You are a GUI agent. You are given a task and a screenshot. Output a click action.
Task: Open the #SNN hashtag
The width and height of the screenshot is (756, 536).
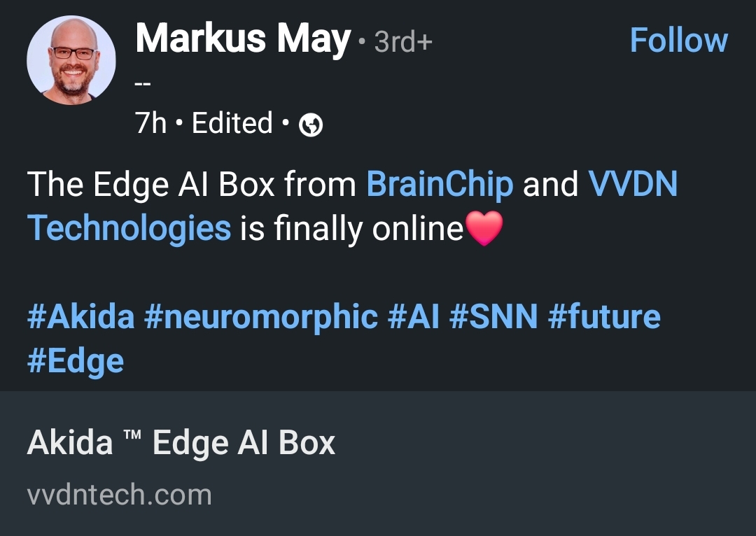[x=493, y=316]
